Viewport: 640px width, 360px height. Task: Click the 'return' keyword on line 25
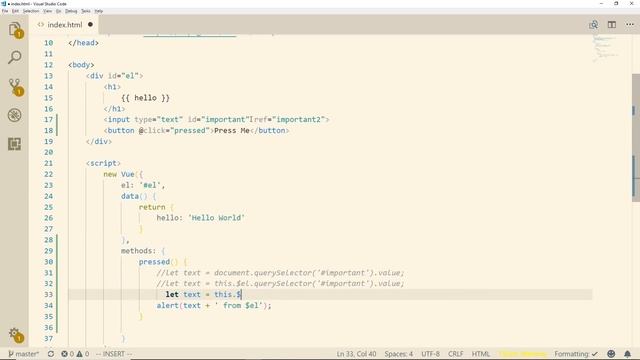(x=152, y=207)
